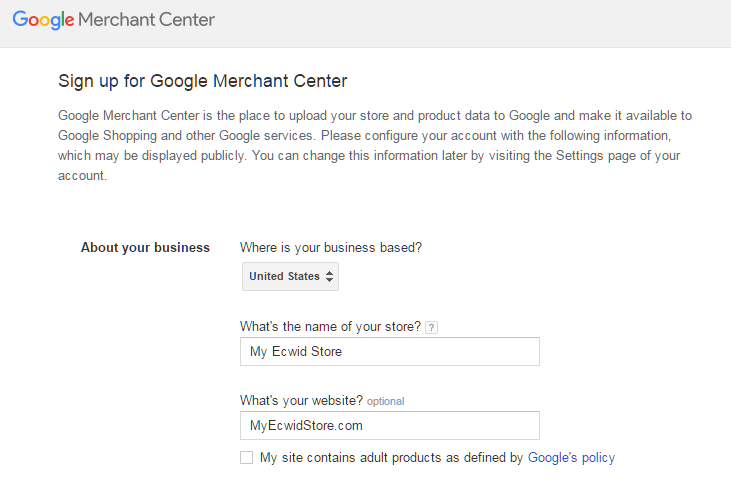The height and width of the screenshot is (489, 731).
Task: Focus the store name field with My Ecwid Store
Action: coord(390,351)
